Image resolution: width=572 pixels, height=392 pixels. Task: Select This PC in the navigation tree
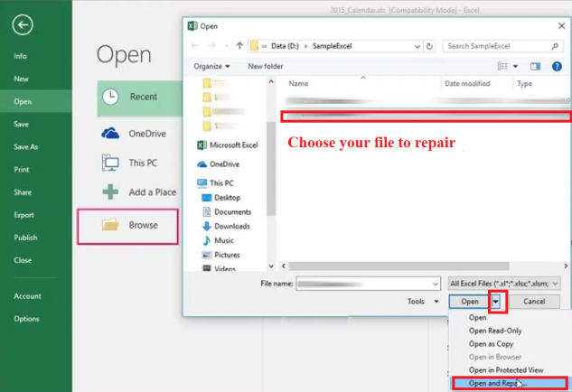click(x=215, y=183)
